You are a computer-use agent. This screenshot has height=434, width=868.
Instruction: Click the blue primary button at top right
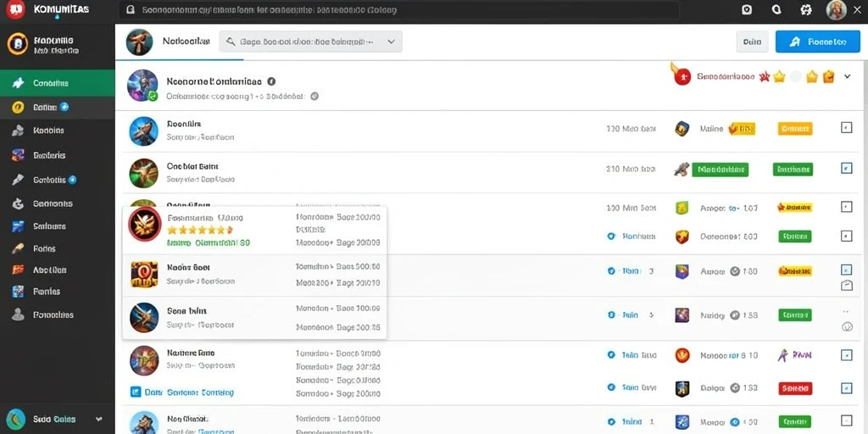pos(818,42)
